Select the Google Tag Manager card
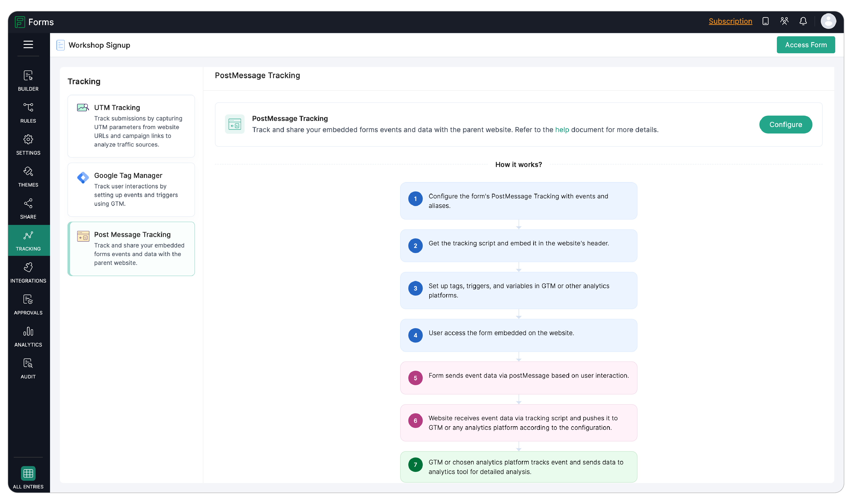Viewport: 852px width, 504px height. click(131, 190)
